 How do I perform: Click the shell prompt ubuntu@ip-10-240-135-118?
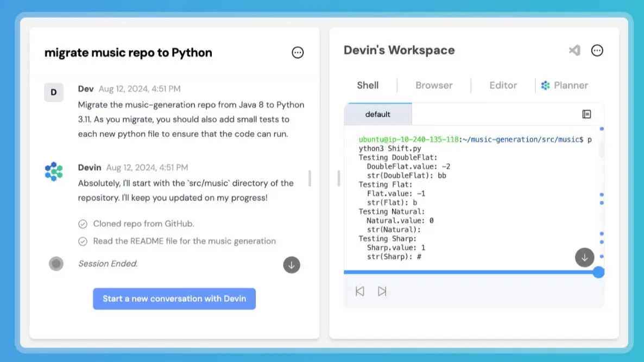409,139
